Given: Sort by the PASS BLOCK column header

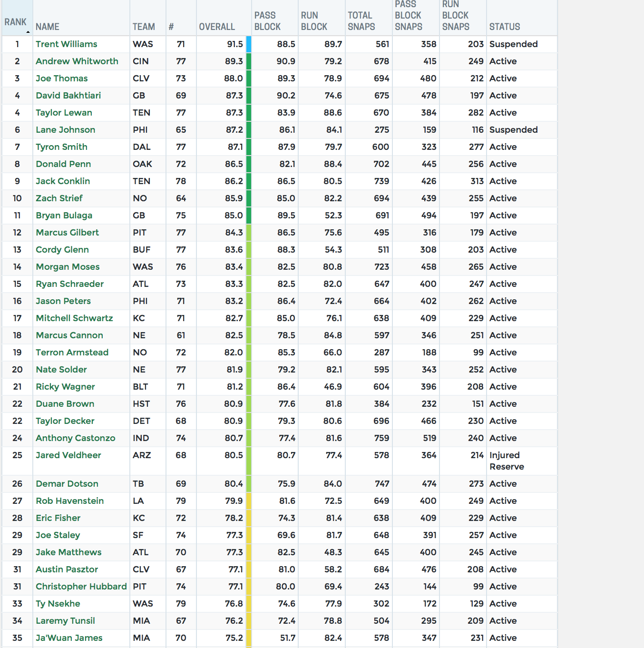Looking at the screenshot, I should [x=267, y=21].
